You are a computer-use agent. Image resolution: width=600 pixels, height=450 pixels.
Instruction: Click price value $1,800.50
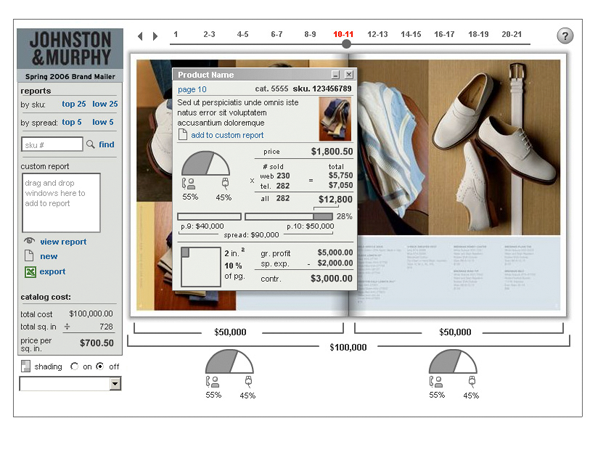(332, 152)
